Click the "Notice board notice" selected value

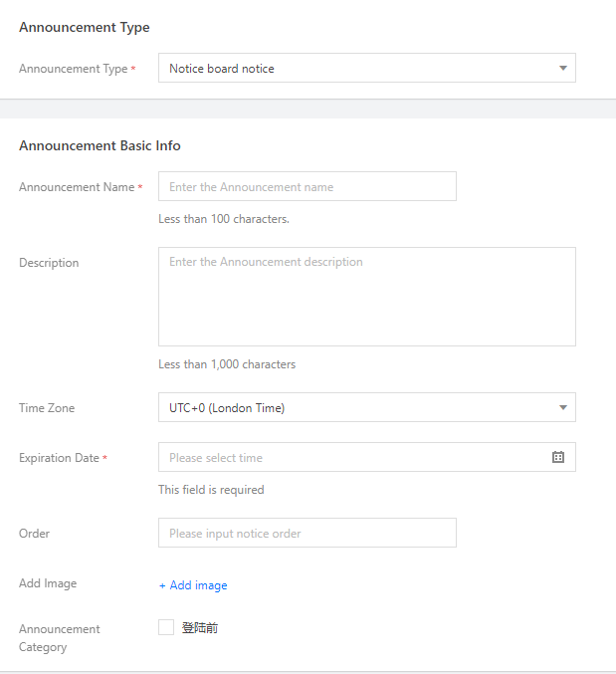[x=222, y=69]
